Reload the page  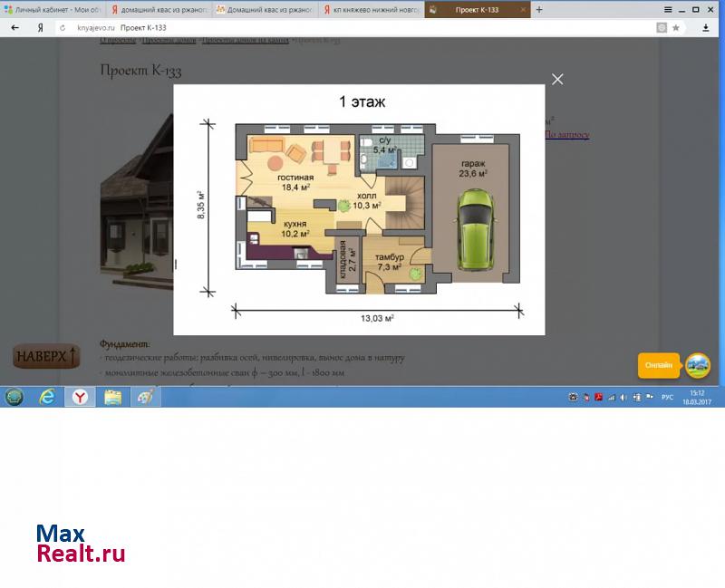pyautogui.click(x=62, y=28)
